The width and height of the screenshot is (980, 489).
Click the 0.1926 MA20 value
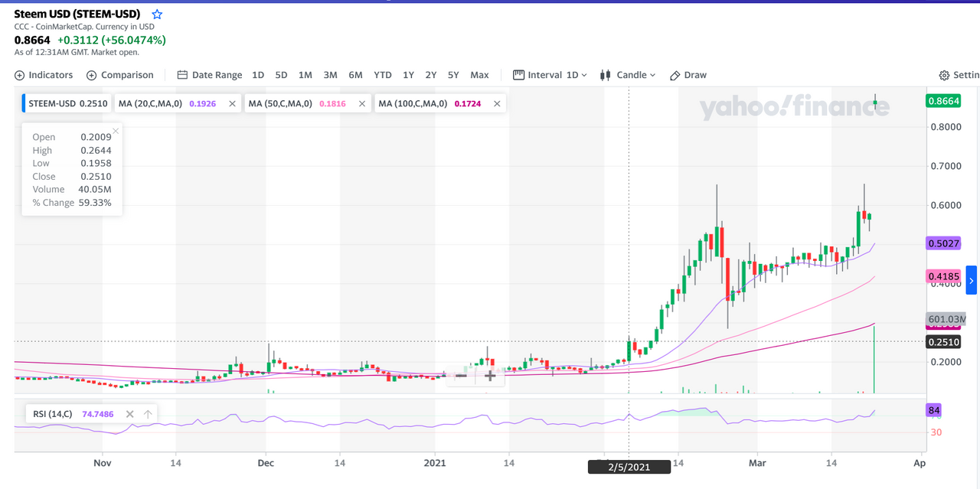[x=202, y=103]
